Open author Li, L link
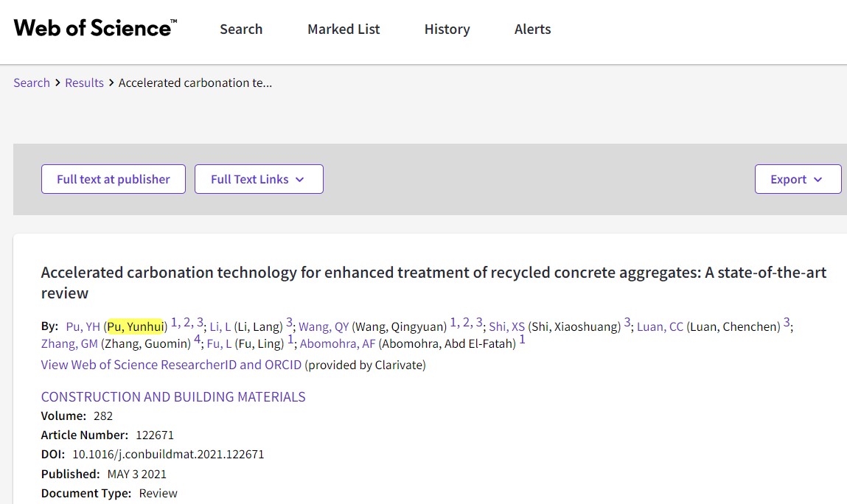This screenshot has width=847, height=504. (220, 326)
